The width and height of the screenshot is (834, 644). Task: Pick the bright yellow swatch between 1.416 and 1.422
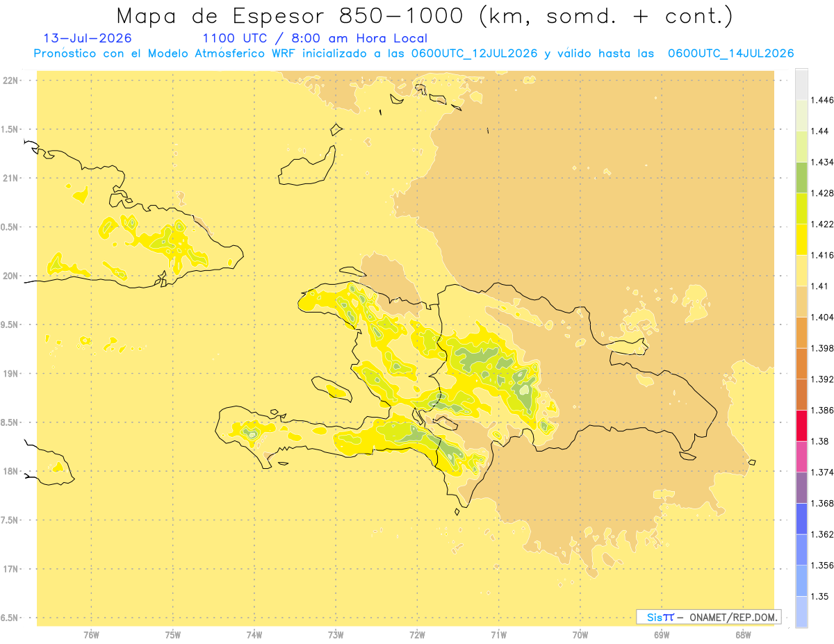click(801, 240)
